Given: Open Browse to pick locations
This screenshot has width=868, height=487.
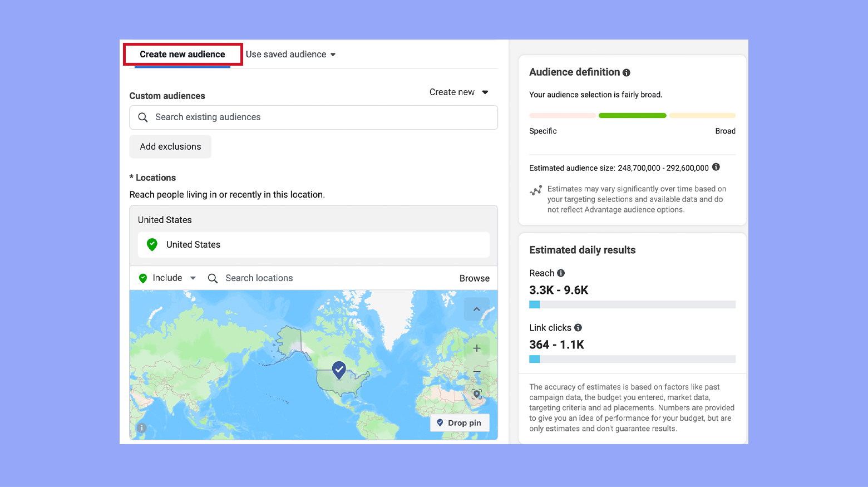Looking at the screenshot, I should 474,278.
